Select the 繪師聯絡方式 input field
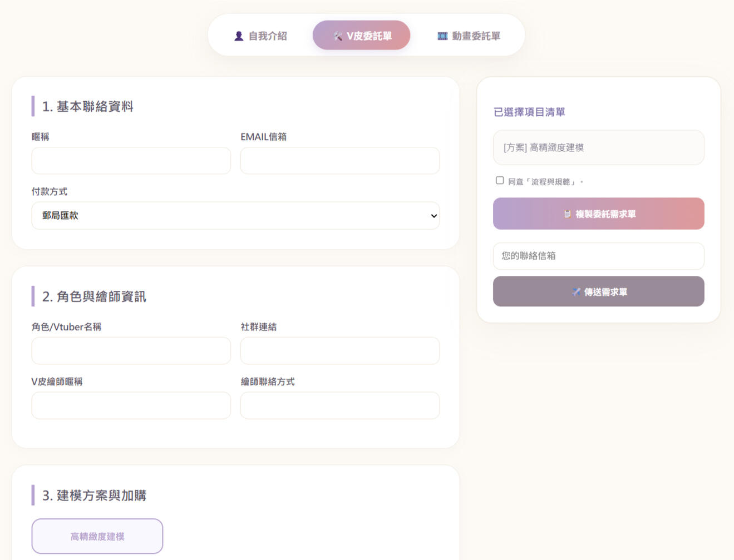This screenshot has width=734, height=560. pyautogui.click(x=340, y=405)
